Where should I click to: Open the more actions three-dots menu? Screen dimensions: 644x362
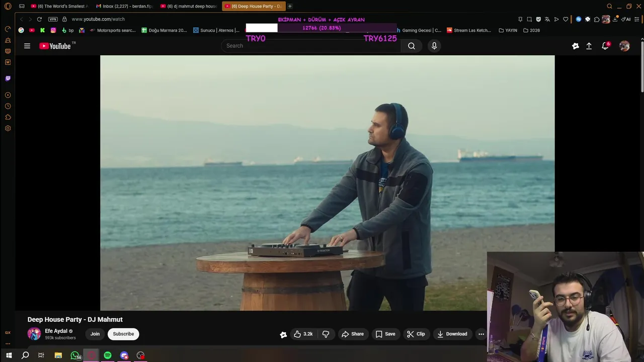point(481,334)
